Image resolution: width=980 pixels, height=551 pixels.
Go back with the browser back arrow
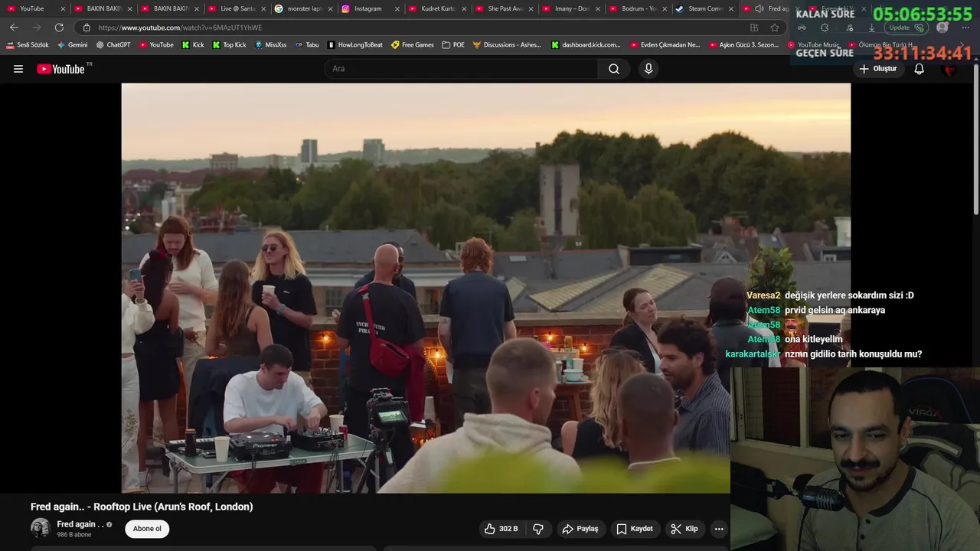[x=14, y=28]
